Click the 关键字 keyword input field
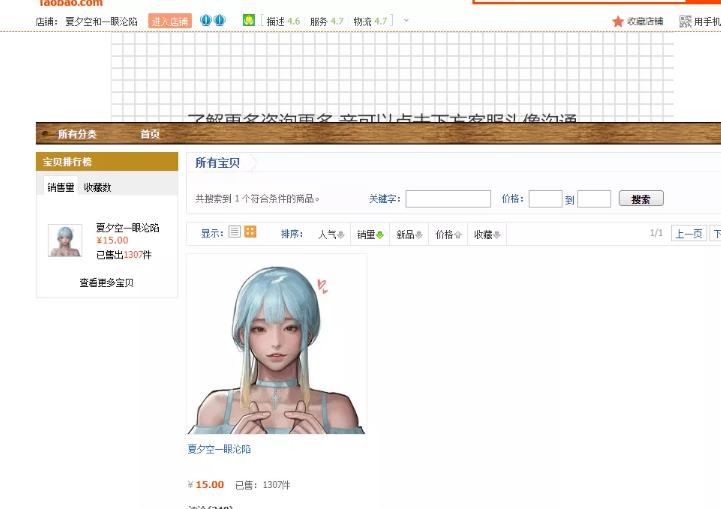Viewport: 721px width, 509px height. coord(447,199)
